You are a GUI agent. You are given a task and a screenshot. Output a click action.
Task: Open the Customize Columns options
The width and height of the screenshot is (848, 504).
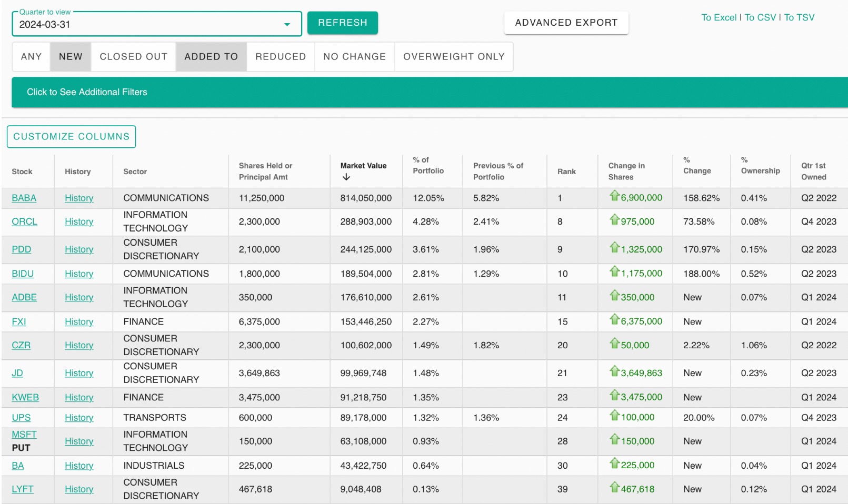[71, 137]
